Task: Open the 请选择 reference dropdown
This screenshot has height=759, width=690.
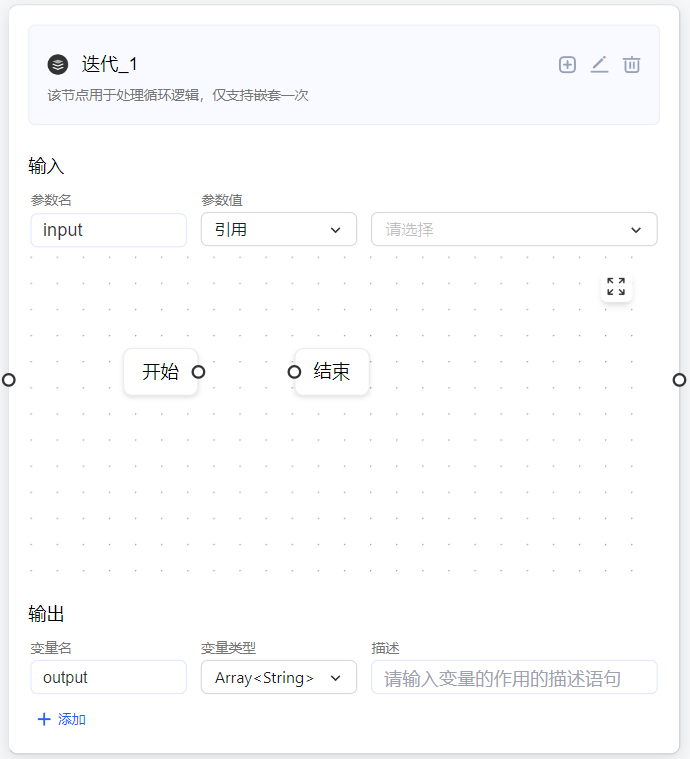Action: click(x=514, y=229)
